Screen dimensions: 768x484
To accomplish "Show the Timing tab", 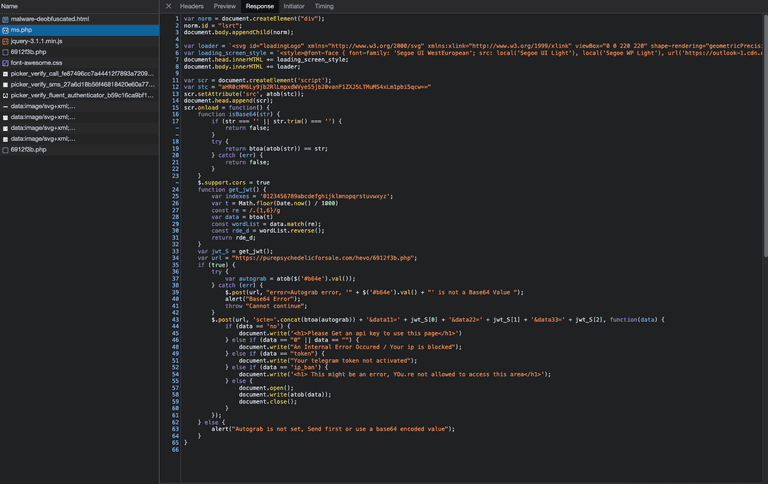I will (x=324, y=6).
